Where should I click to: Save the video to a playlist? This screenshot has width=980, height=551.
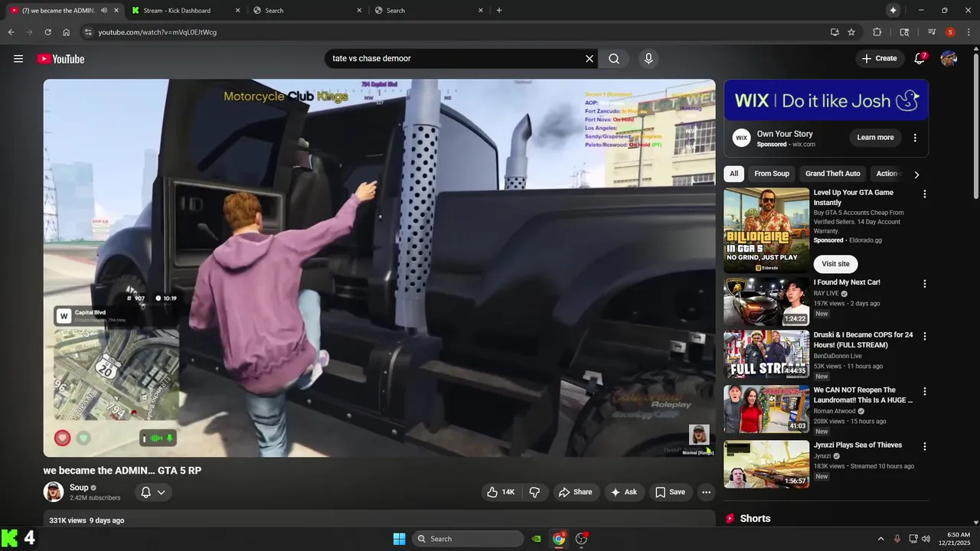(x=671, y=492)
